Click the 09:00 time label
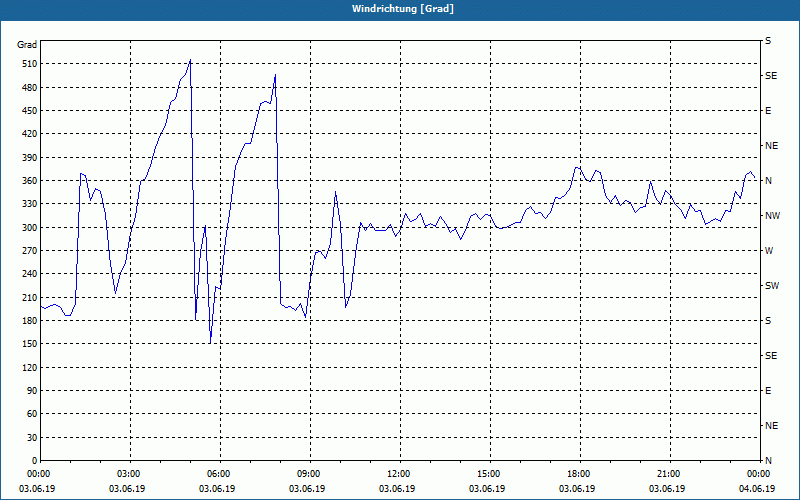The height and width of the screenshot is (500, 800). (310, 474)
